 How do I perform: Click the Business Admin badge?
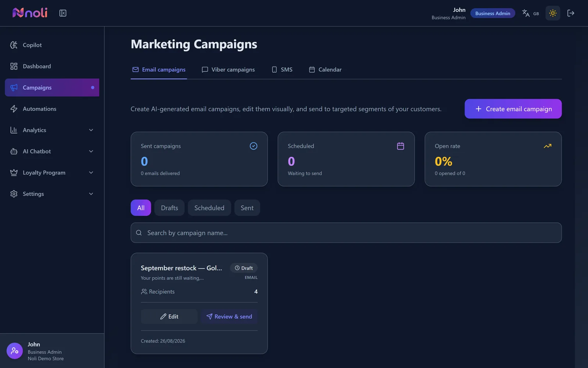[492, 13]
